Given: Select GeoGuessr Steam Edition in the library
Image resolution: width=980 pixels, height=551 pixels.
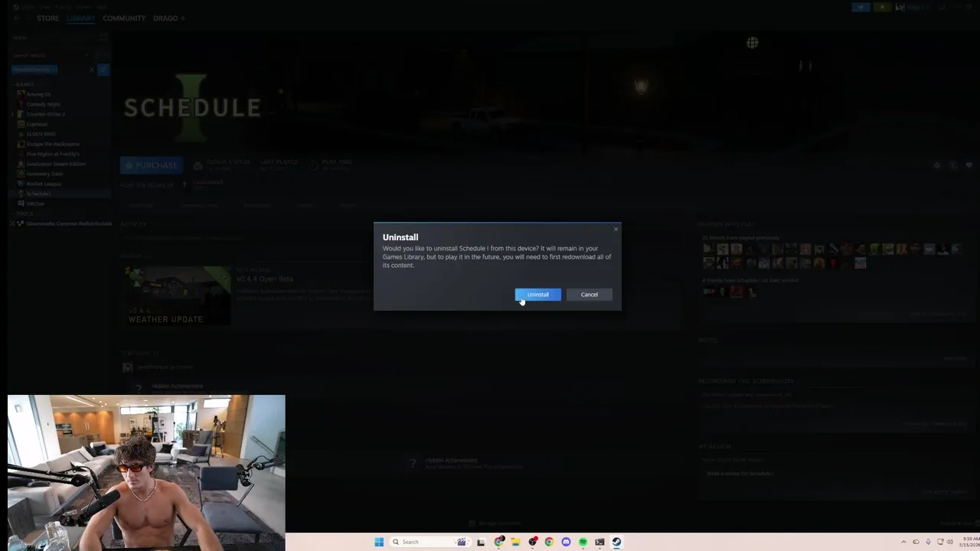Looking at the screenshot, I should 55,164.
